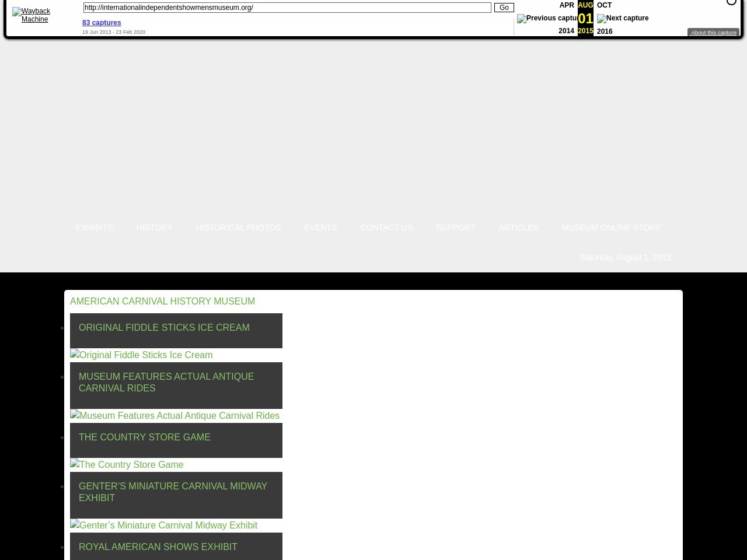Open Genter's Miniature Carnival Midway Exhibit image
This screenshot has width=747, height=560.
[163, 525]
